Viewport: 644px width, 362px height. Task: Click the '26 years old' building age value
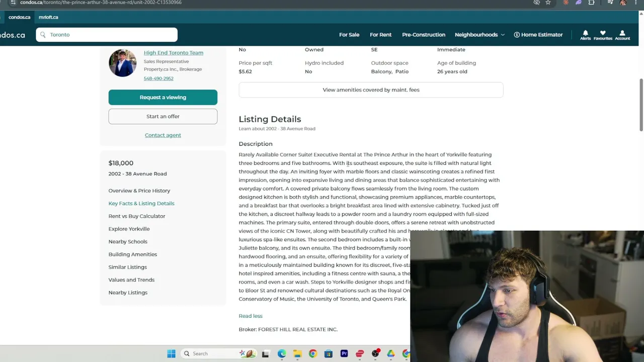(x=452, y=71)
